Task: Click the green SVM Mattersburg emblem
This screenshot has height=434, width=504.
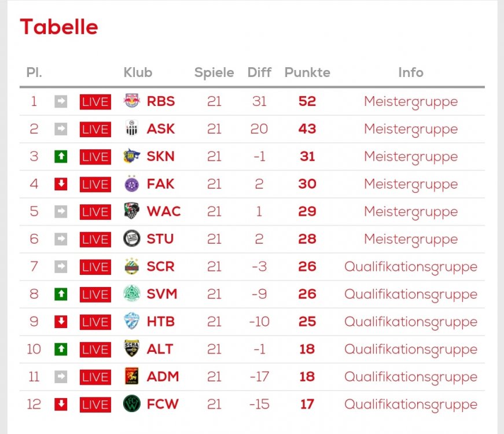Action: [132, 293]
